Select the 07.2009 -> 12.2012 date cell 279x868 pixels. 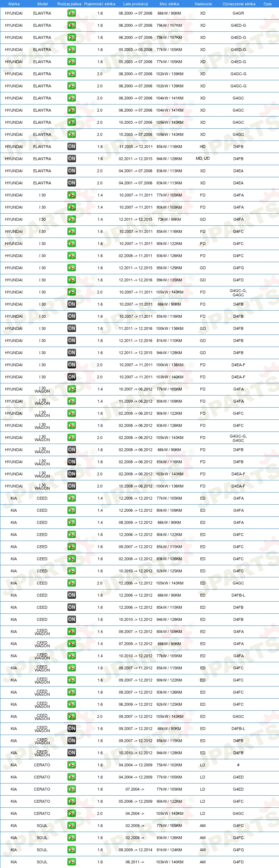pyautogui.click(x=136, y=644)
